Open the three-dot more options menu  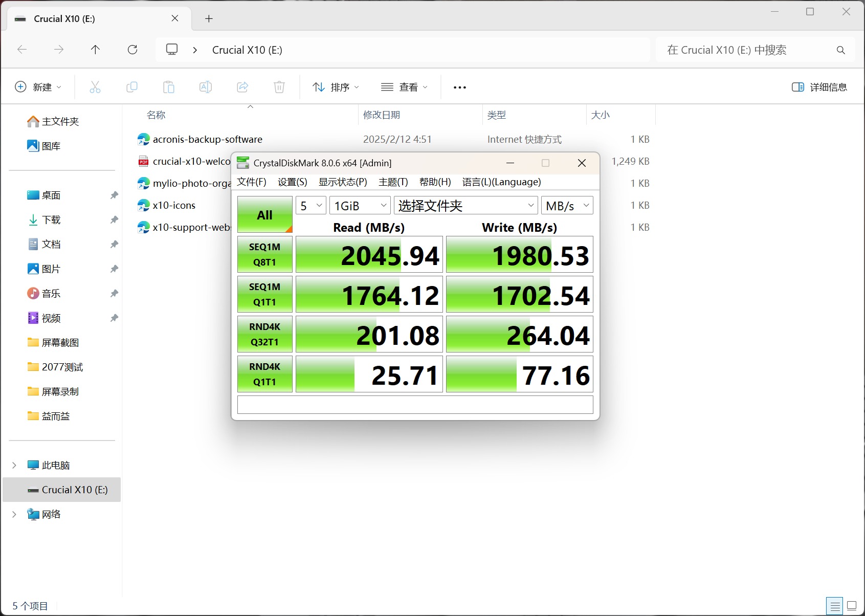click(x=460, y=87)
